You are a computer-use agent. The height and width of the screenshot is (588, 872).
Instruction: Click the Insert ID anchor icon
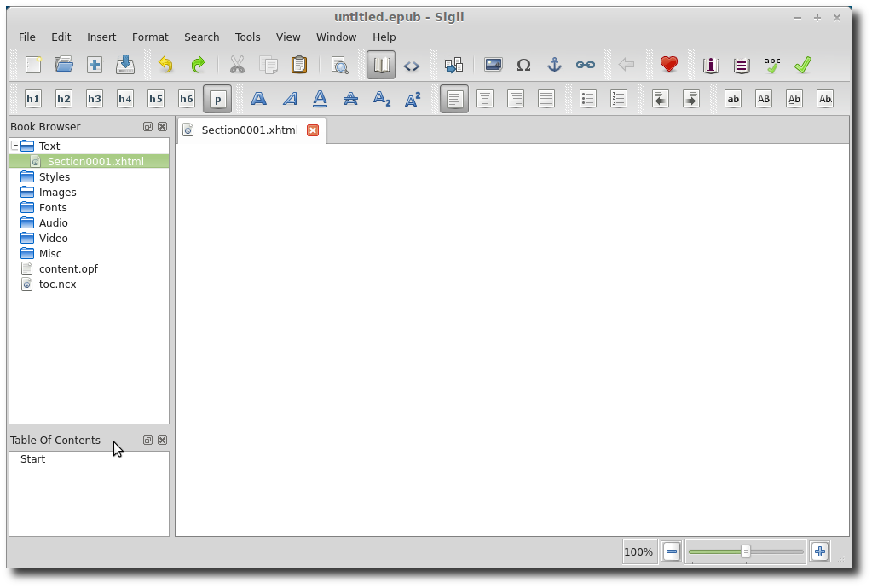554,65
